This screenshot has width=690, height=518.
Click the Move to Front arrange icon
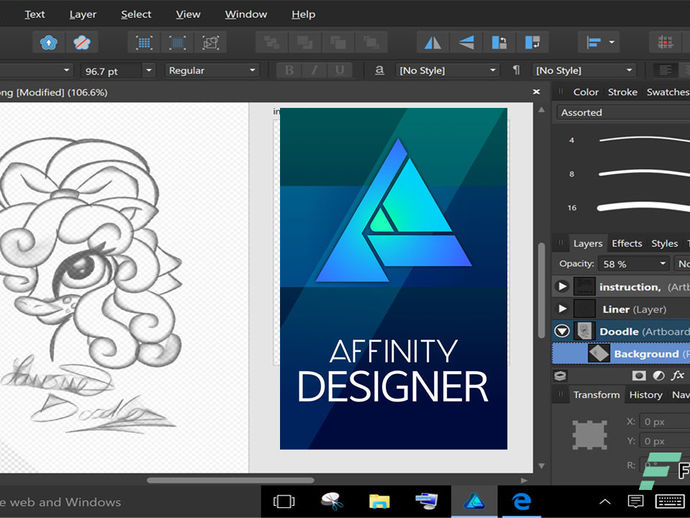(x=371, y=43)
